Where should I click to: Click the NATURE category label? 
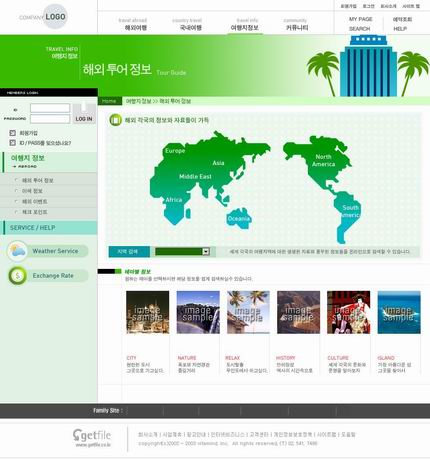pyautogui.click(x=187, y=358)
